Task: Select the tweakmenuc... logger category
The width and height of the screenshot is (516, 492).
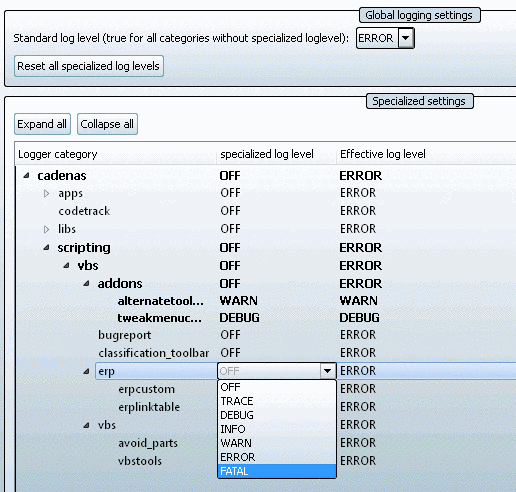Action: coord(159,318)
